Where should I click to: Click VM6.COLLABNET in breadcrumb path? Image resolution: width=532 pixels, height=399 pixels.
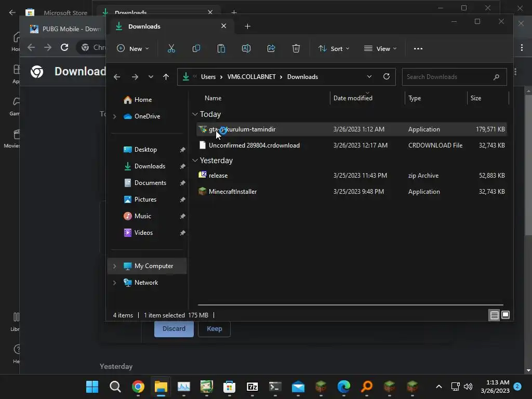(x=251, y=77)
